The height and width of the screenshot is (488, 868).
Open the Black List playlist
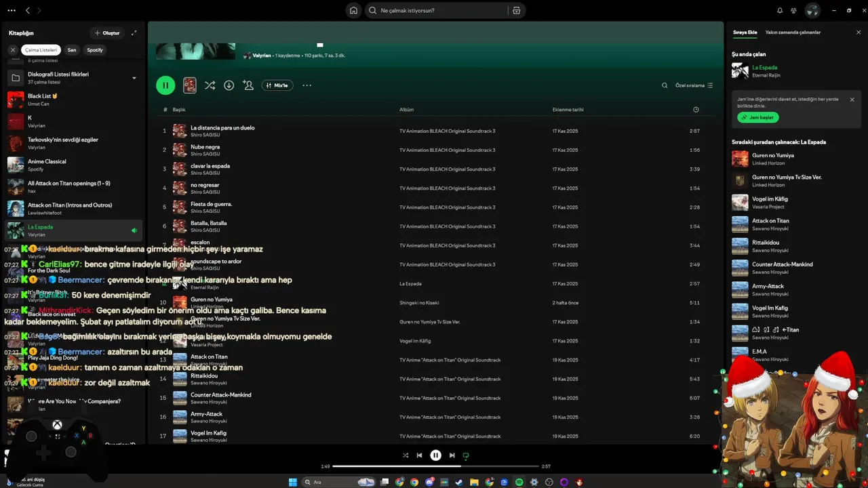(x=73, y=100)
